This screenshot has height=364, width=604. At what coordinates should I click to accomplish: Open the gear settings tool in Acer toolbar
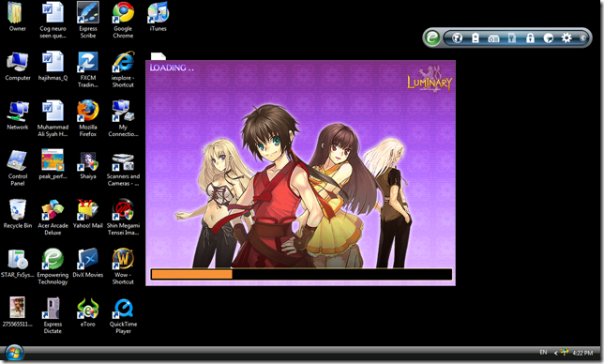tap(566, 38)
